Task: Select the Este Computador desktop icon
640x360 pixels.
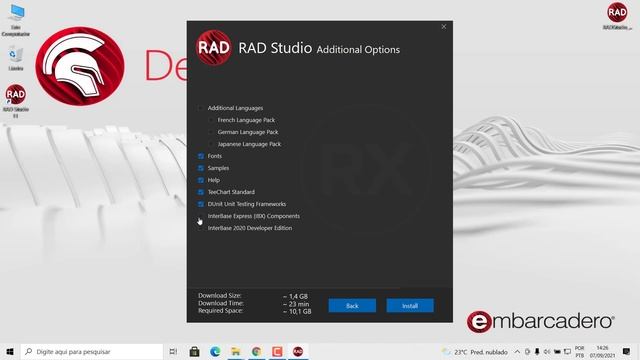Action: point(16,20)
